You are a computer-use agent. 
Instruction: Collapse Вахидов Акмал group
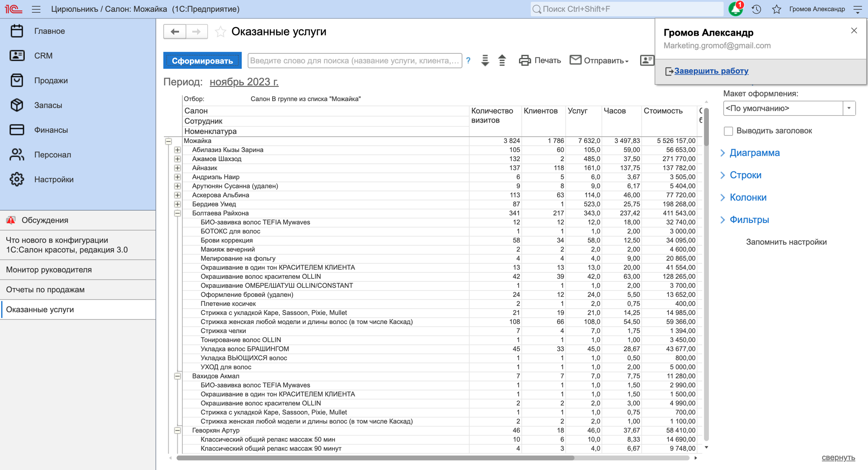pyautogui.click(x=177, y=376)
